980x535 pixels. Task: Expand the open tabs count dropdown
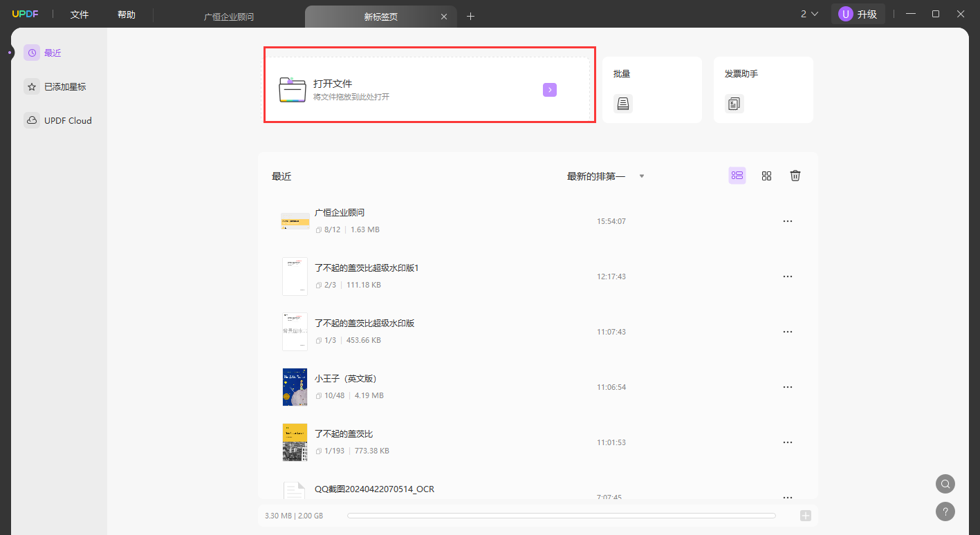tap(809, 14)
